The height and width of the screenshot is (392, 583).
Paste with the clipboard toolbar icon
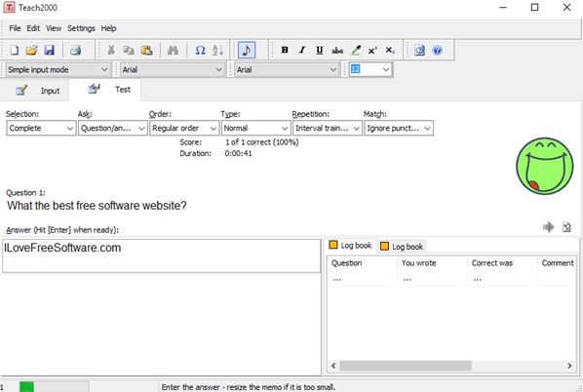point(146,50)
